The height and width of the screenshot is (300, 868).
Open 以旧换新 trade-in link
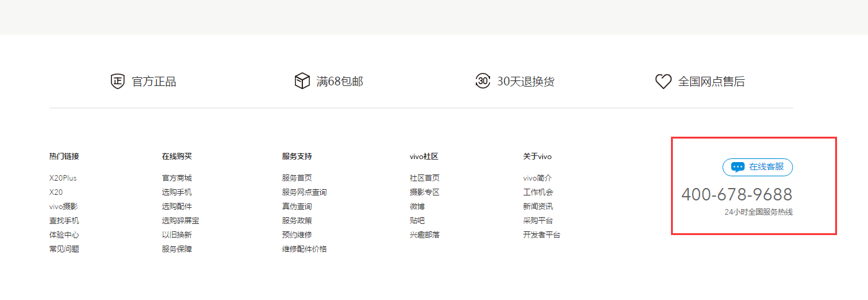tap(177, 235)
